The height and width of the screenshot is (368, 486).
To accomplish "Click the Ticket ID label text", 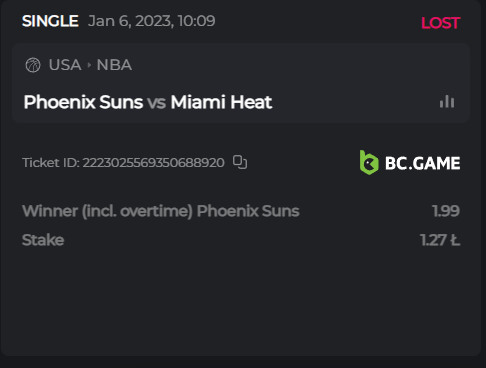I will tap(51, 163).
